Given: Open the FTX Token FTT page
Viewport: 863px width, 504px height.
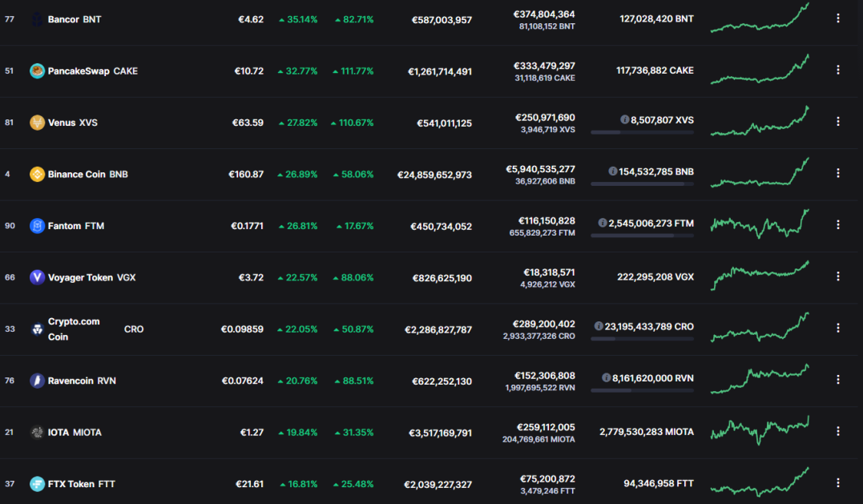Looking at the screenshot, I should tap(81, 484).
